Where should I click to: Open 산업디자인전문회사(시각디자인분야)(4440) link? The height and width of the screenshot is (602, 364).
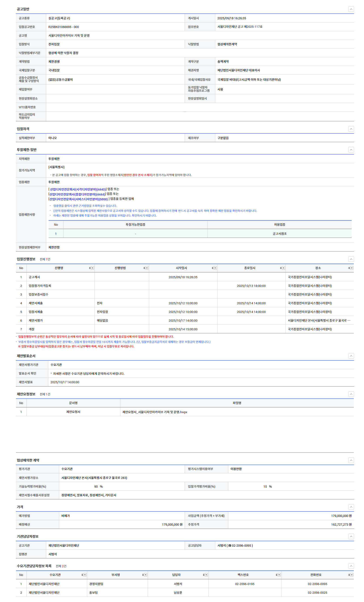point(77,189)
